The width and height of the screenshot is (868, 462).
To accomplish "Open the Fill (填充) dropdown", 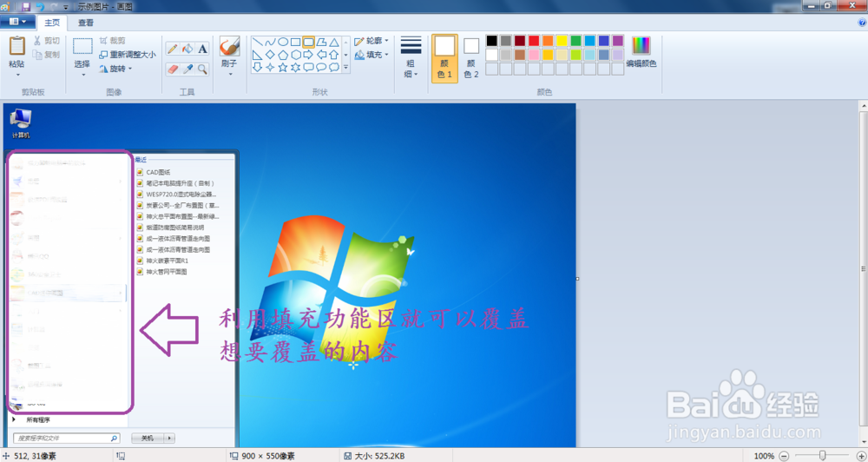I will click(372, 55).
